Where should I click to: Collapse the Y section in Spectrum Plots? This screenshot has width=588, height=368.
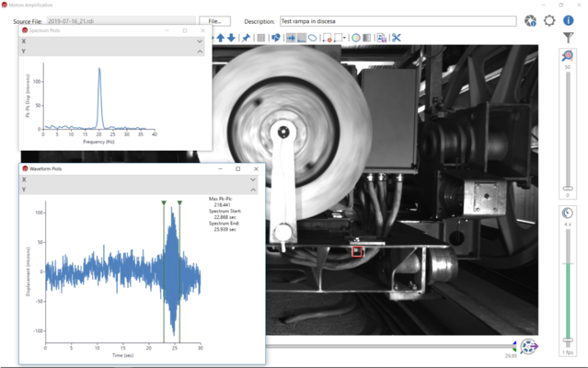coord(200,52)
